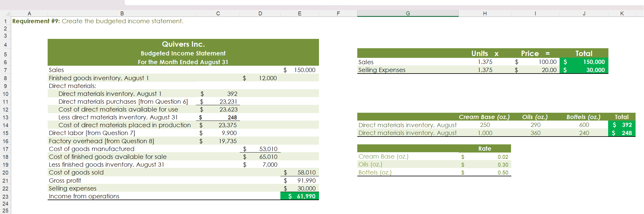Viewport: 644px width, 214px height.
Task: Select 'Direct labor [from Question 7]' label
Action: pos(92,133)
